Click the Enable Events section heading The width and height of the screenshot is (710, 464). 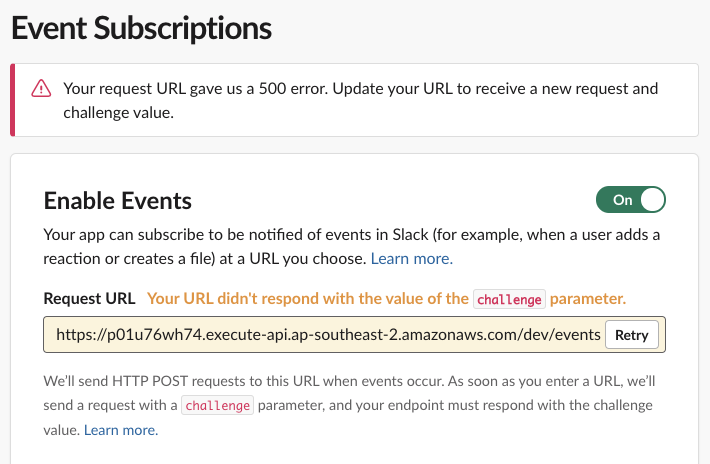(118, 200)
